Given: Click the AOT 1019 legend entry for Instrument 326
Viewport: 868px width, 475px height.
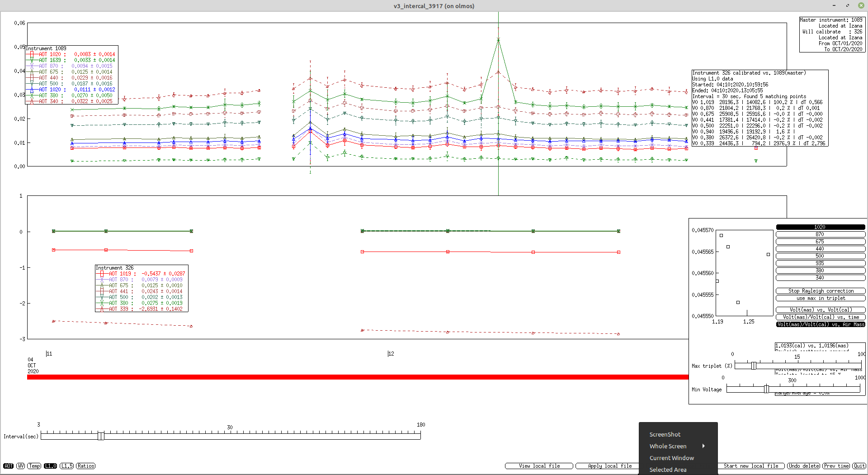Looking at the screenshot, I should tap(141, 274).
